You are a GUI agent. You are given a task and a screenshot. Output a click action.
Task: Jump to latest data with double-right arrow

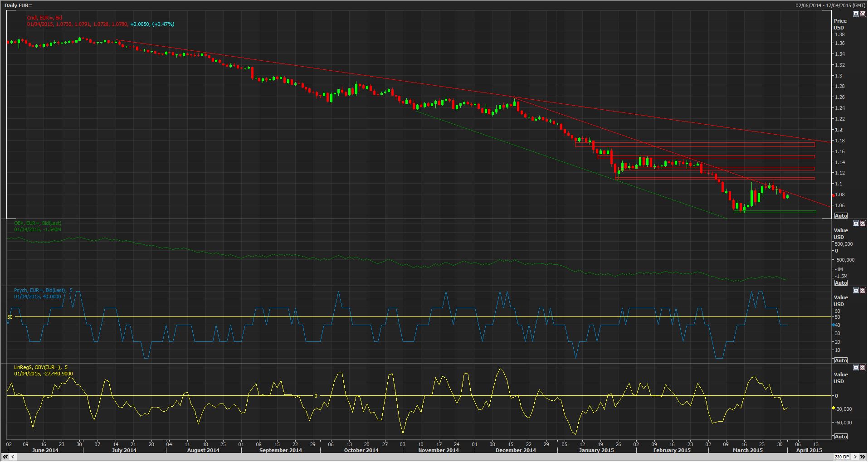click(863, 457)
